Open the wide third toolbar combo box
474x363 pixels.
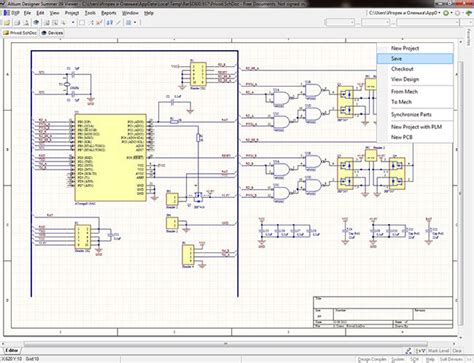[x=428, y=23]
